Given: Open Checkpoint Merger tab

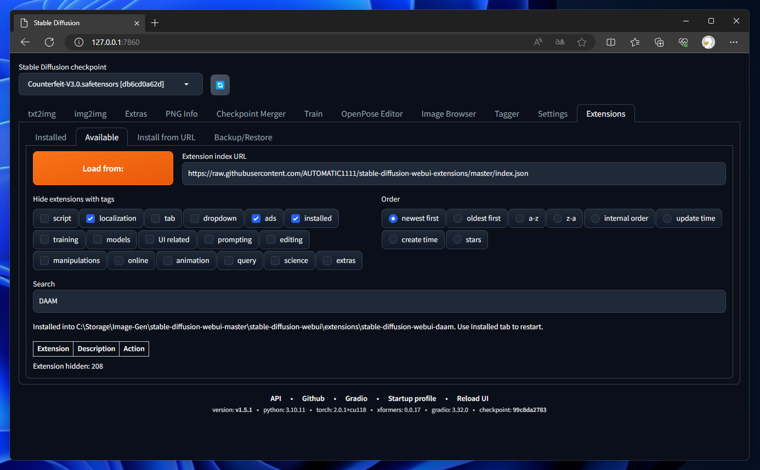Looking at the screenshot, I should click(x=251, y=114).
